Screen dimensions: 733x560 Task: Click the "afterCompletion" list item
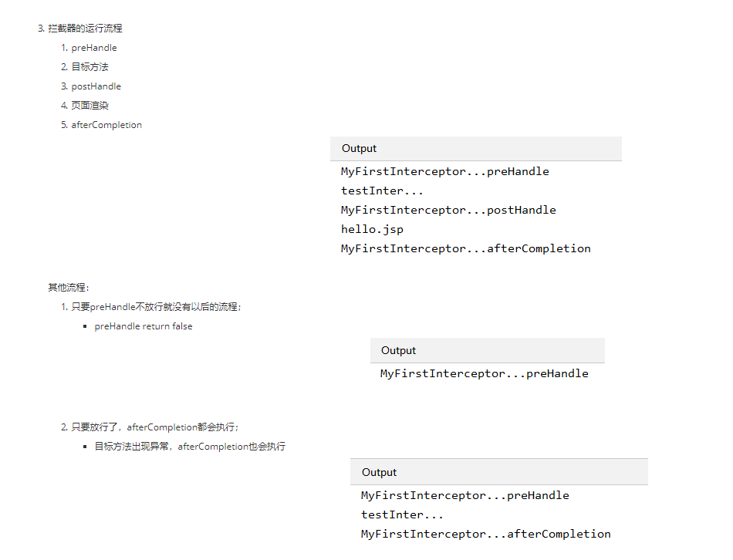coord(106,125)
